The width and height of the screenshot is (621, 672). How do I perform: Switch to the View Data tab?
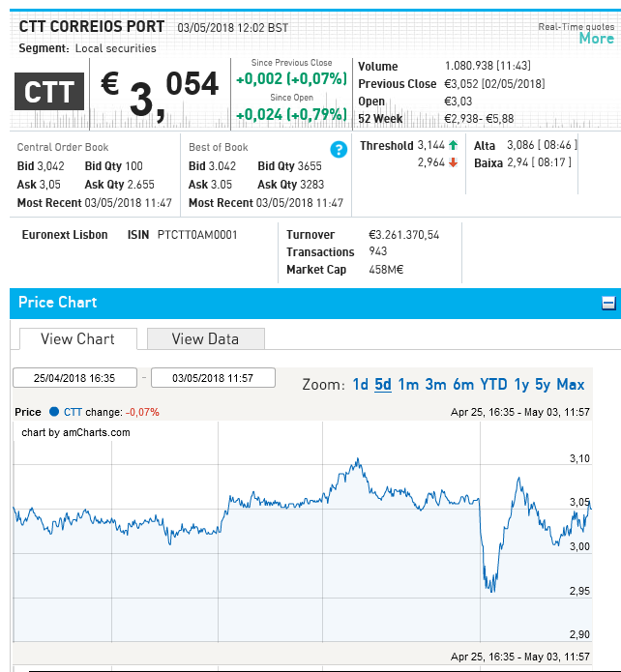pyautogui.click(x=204, y=338)
